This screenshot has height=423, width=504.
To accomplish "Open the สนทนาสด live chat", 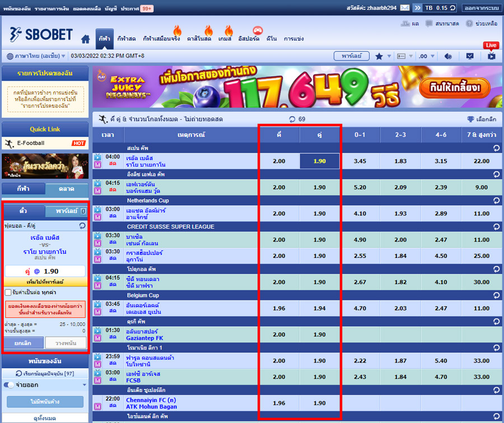I will point(442,23).
